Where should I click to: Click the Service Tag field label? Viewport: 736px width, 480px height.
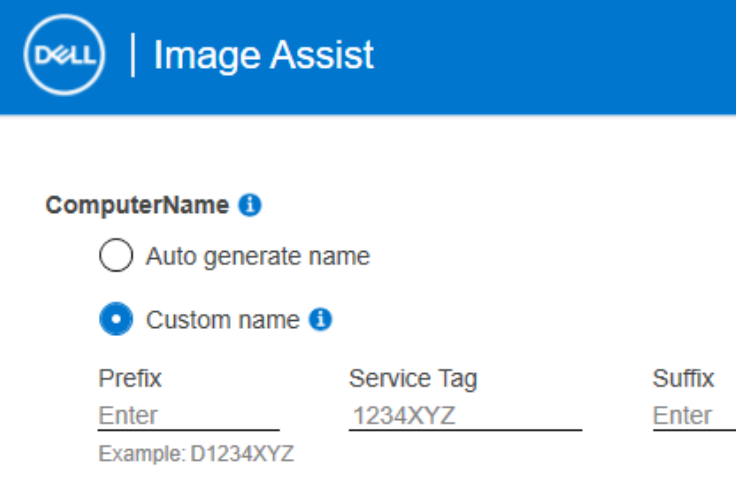click(x=413, y=379)
